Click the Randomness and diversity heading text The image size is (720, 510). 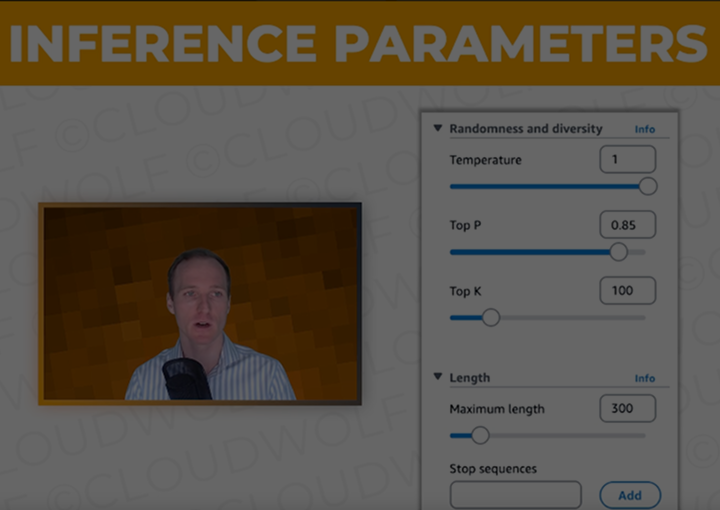(x=526, y=129)
